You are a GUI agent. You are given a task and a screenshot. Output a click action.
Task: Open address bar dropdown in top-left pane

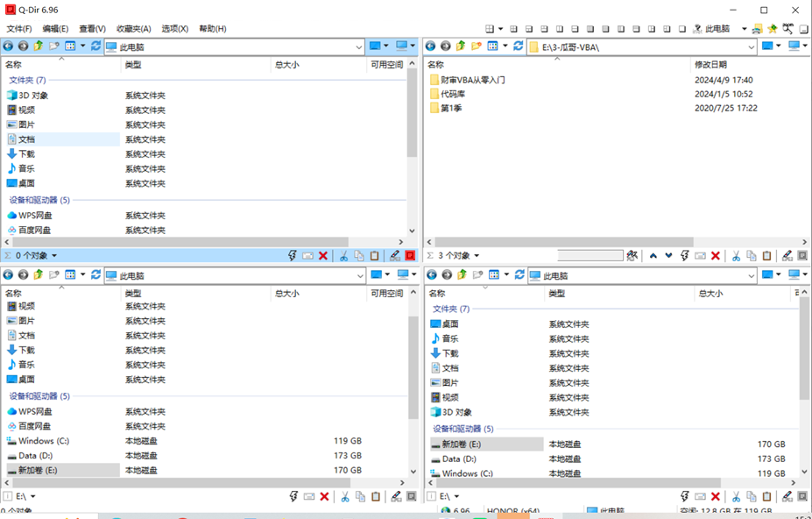[x=359, y=46]
